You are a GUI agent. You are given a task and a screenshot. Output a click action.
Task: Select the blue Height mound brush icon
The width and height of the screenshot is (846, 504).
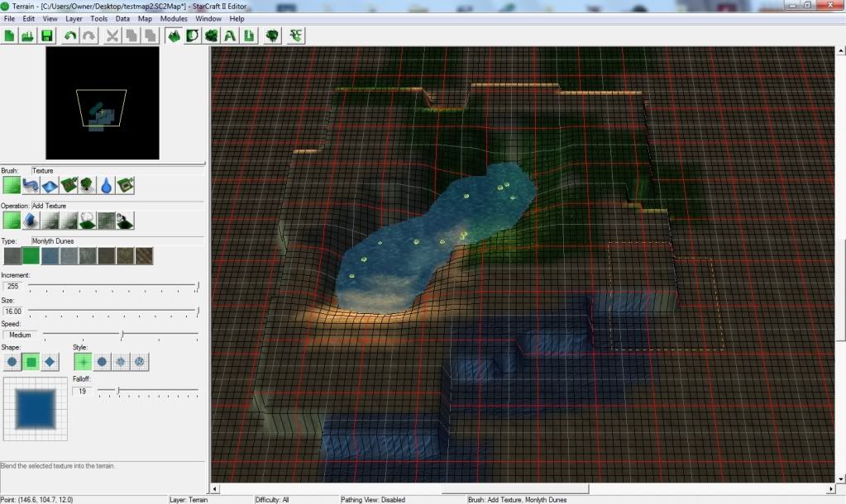pos(50,185)
